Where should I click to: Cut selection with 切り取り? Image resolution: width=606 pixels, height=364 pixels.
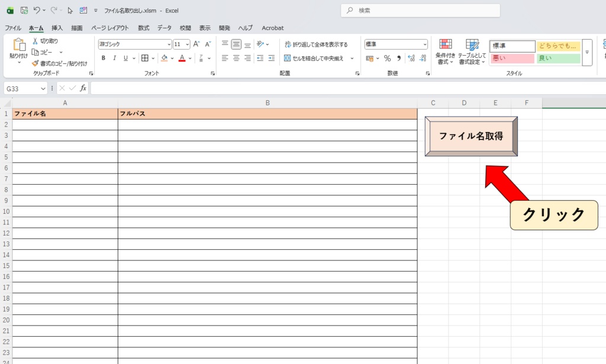click(x=45, y=41)
